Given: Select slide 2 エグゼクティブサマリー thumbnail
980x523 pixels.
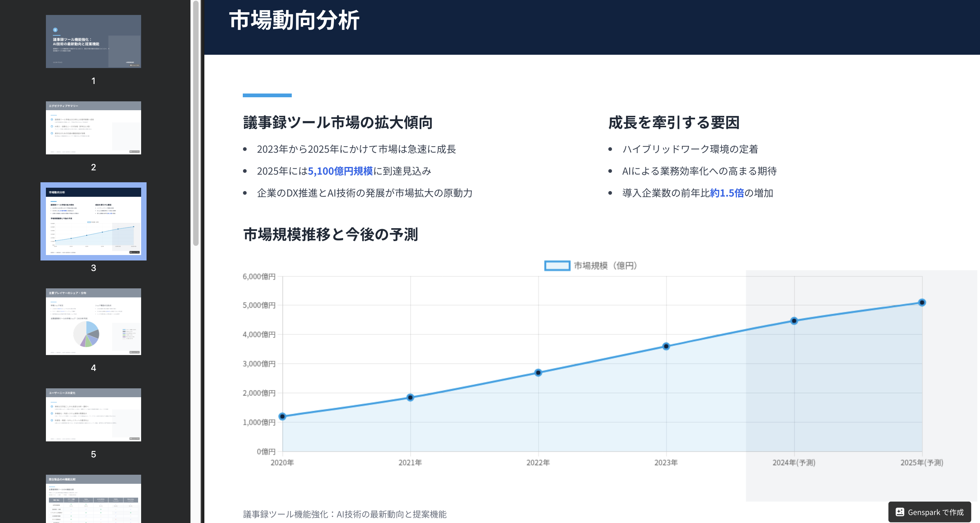Looking at the screenshot, I should (x=93, y=128).
